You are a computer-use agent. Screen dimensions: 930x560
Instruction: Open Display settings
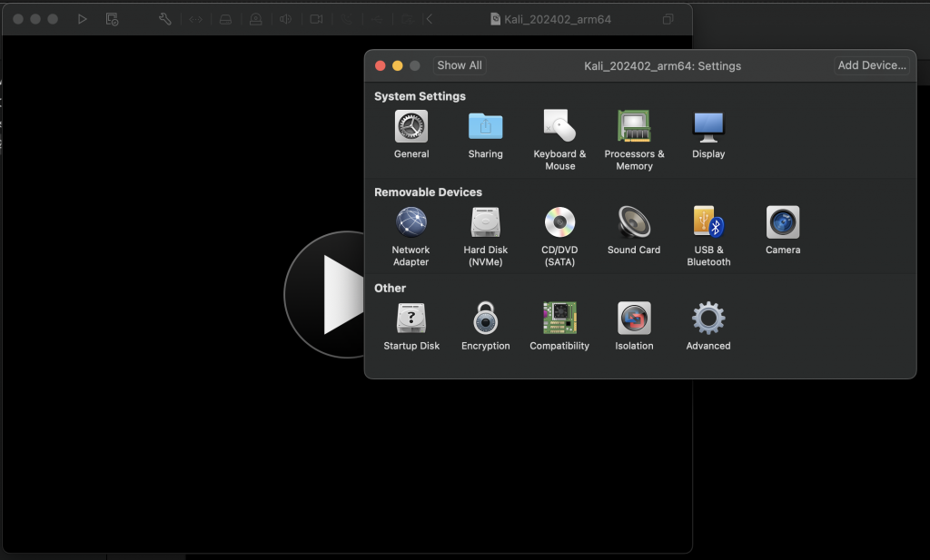[x=708, y=134]
